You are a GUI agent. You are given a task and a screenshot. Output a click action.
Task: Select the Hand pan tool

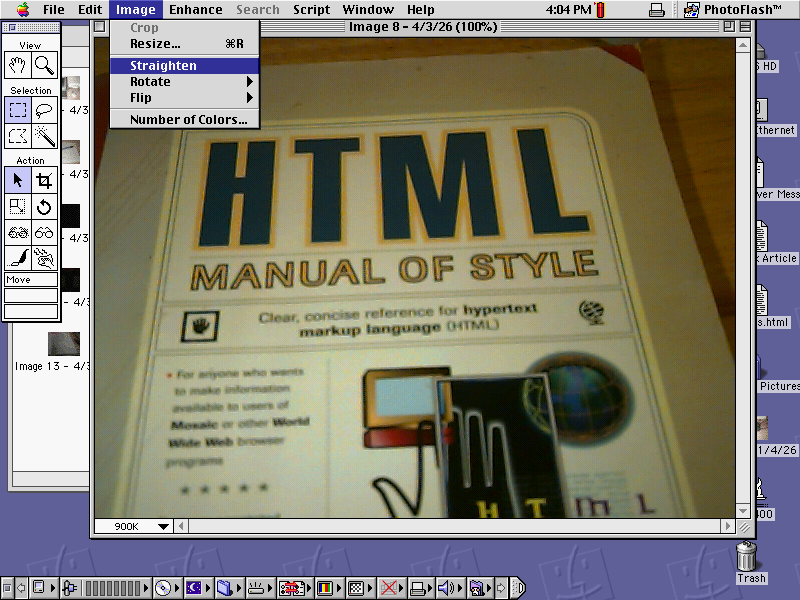coord(18,65)
